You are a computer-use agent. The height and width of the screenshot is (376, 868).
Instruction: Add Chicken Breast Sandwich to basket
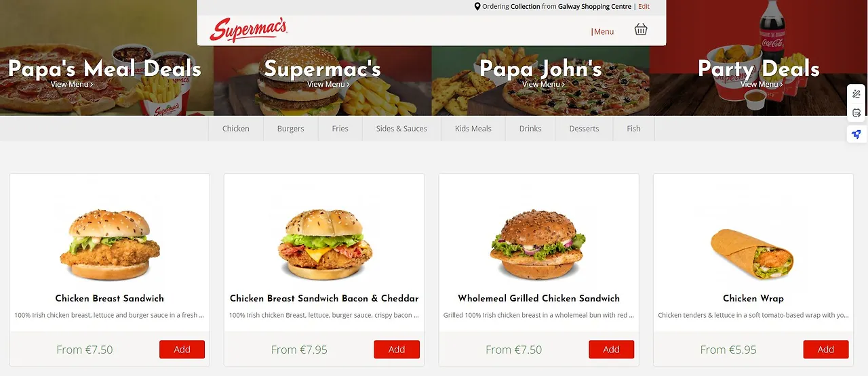[182, 350]
